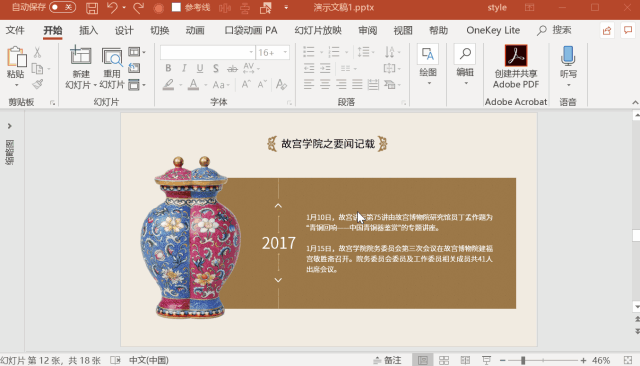Decrease font size
640x366 pixels.
point(262,84)
